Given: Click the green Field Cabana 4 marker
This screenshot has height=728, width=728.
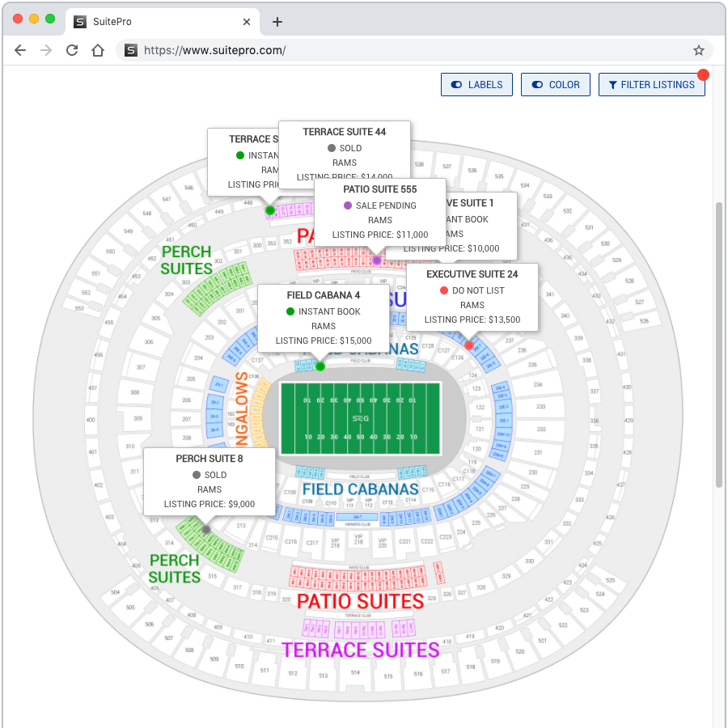Looking at the screenshot, I should point(320,366).
